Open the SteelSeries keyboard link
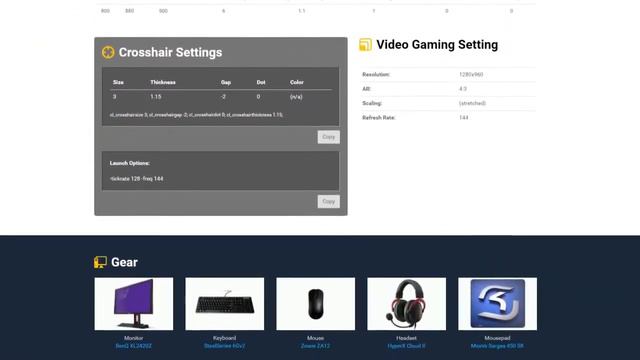 pyautogui.click(x=224, y=346)
